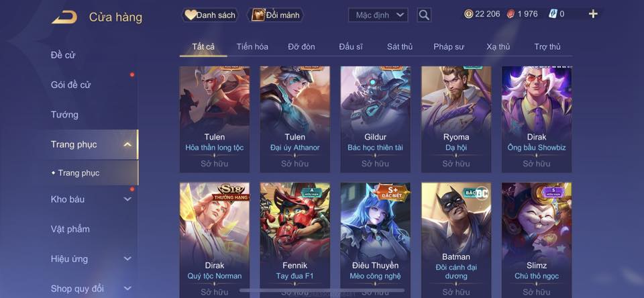
Task: Open Đổi mảnh chest button
Action: click(276, 15)
